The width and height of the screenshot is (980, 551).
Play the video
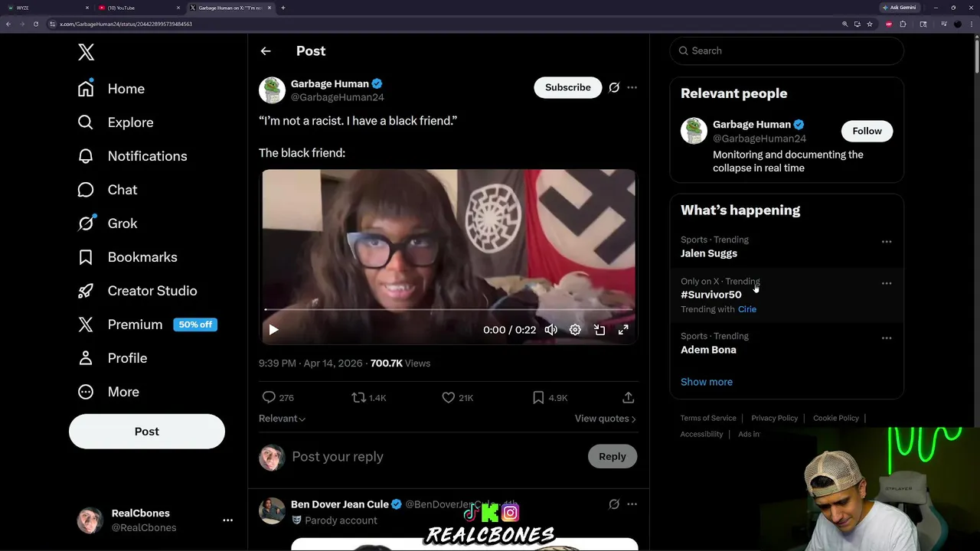click(x=273, y=330)
